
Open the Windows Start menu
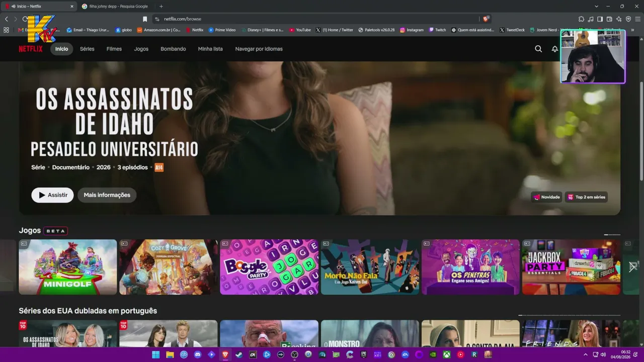click(x=156, y=354)
